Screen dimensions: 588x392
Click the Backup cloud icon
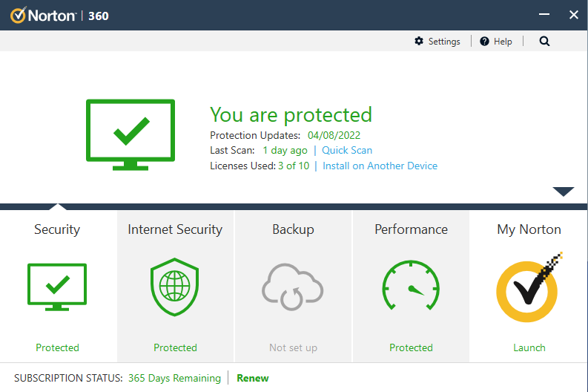[293, 287]
